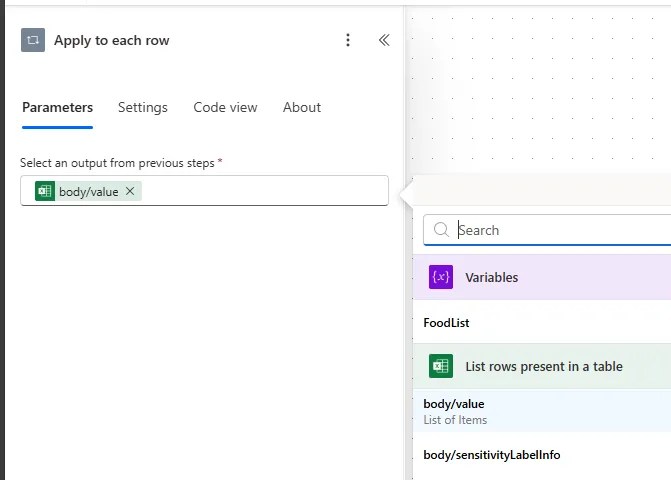The width and height of the screenshot is (671, 480).
Task: Click the Apply to each loop icon
Action: click(x=33, y=40)
